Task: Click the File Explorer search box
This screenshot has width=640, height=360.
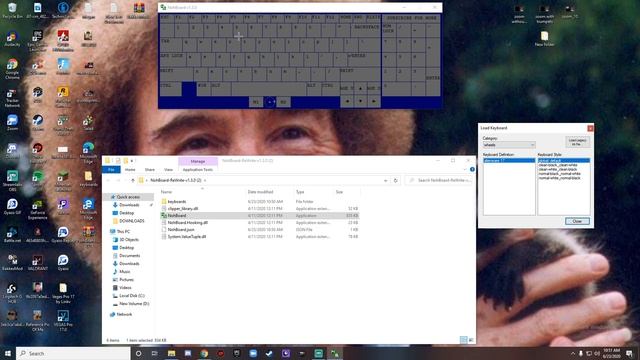Action: click(x=439, y=180)
